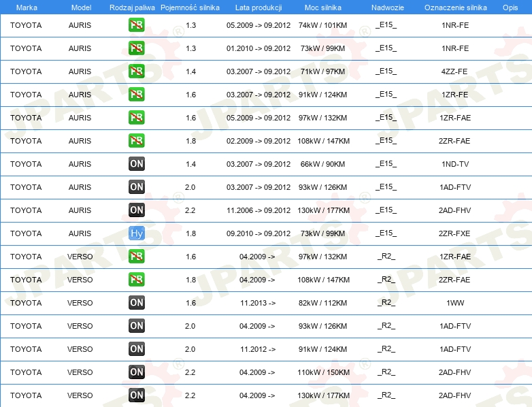Click the ON diesel icon for Auris 1ND-TV
This screenshot has width=532, height=407.
[x=136, y=163]
